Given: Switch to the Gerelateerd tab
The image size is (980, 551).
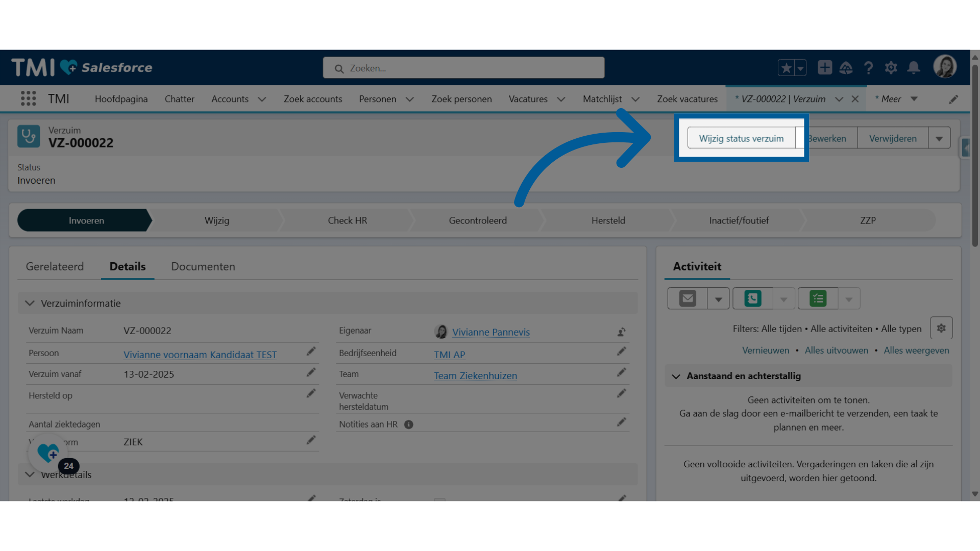Looking at the screenshot, I should click(55, 266).
